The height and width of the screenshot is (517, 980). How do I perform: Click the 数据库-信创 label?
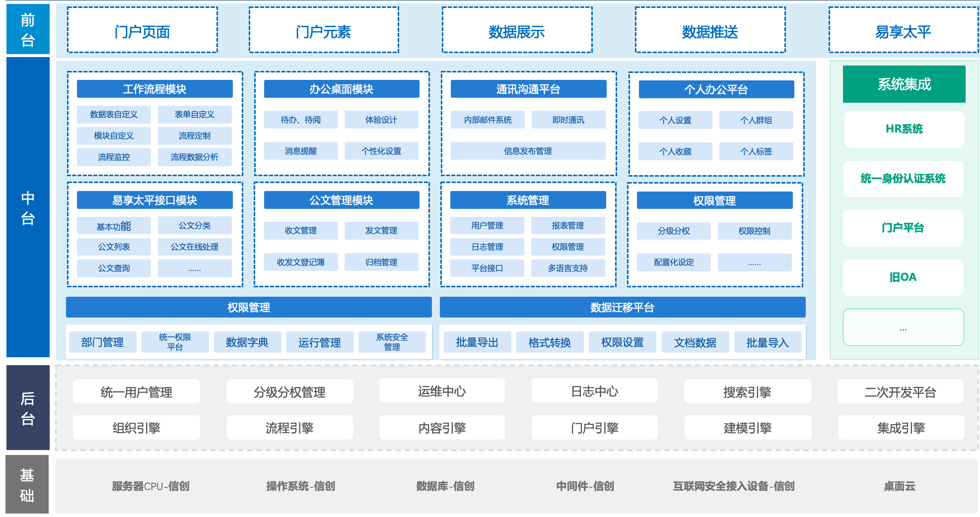tap(445, 486)
